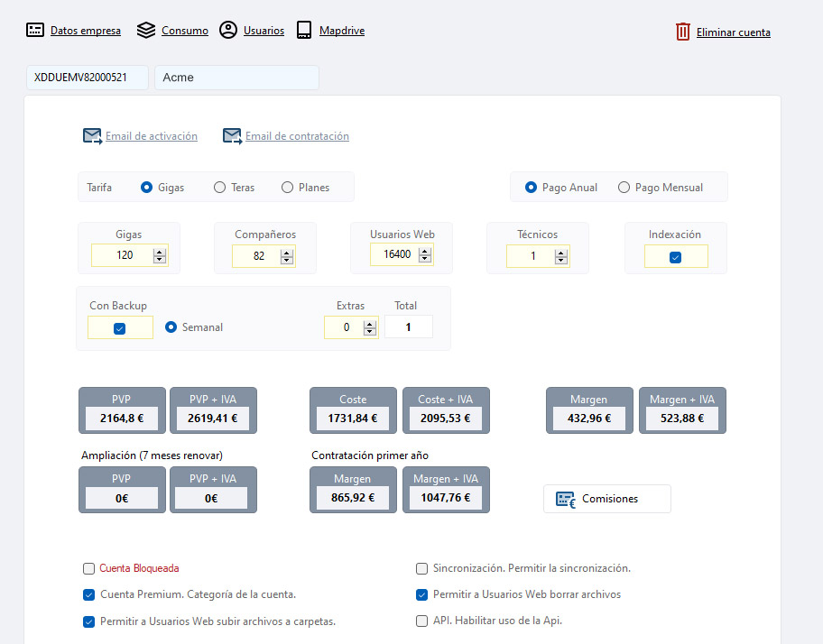Click the Coste value 1731,84 €

pos(353,419)
